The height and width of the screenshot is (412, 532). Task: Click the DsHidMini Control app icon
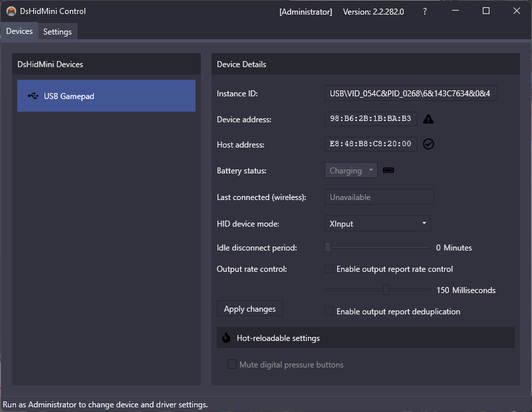click(11, 11)
